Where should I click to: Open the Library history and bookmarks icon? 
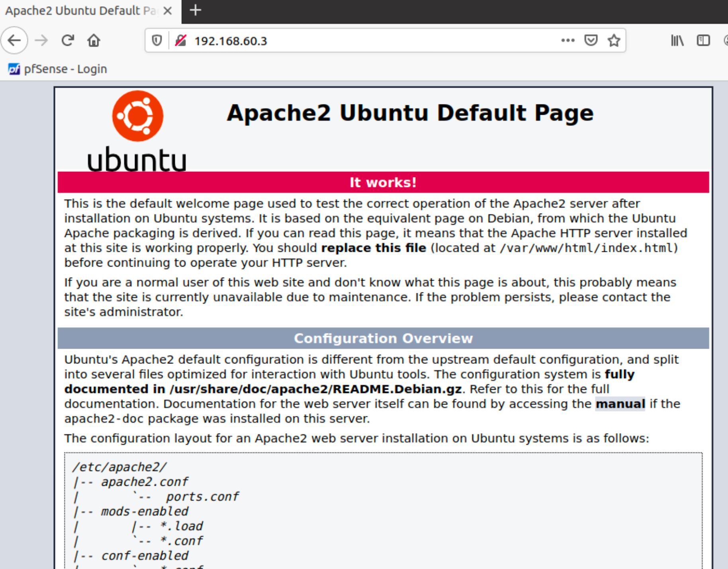pos(677,40)
